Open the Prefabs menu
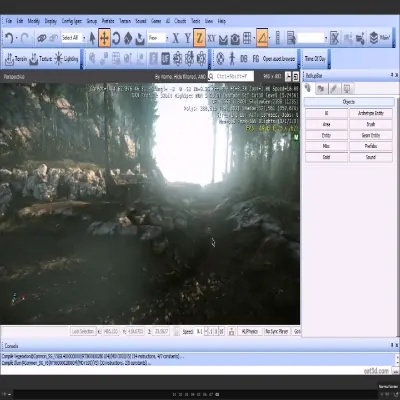 coord(108,21)
